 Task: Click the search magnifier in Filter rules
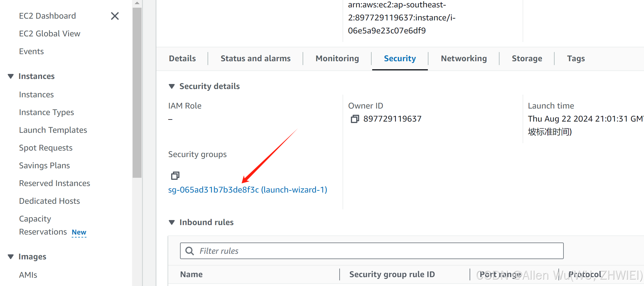pos(189,251)
